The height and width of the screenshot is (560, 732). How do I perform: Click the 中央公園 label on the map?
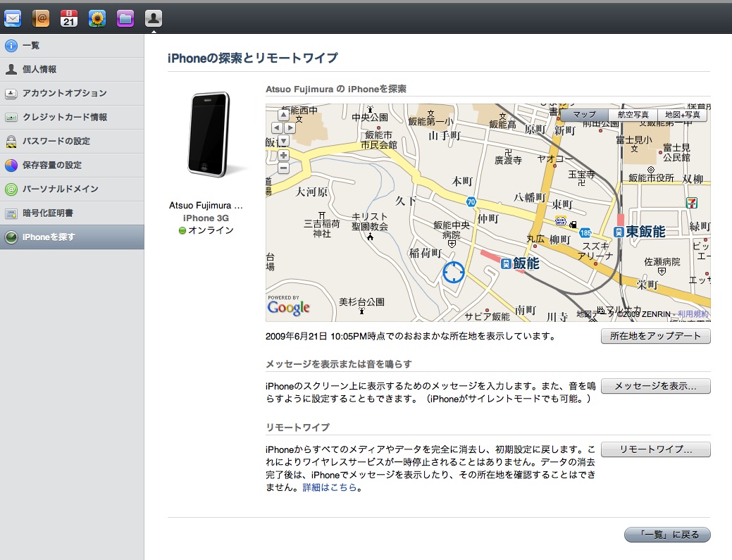click(370, 117)
